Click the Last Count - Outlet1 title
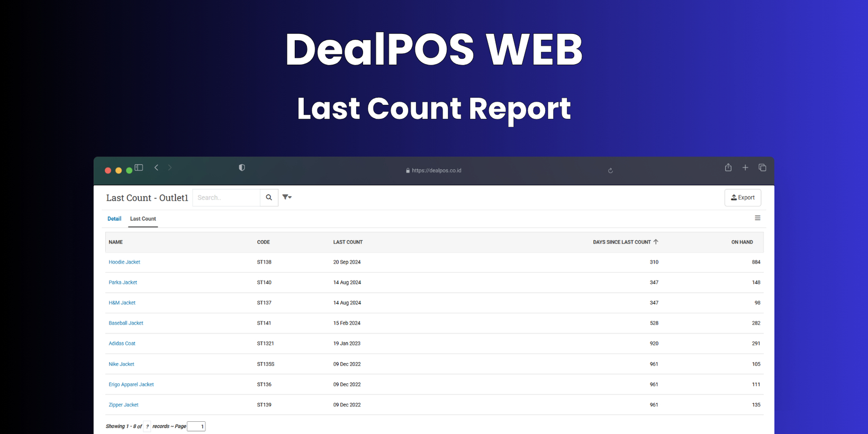 (147, 197)
